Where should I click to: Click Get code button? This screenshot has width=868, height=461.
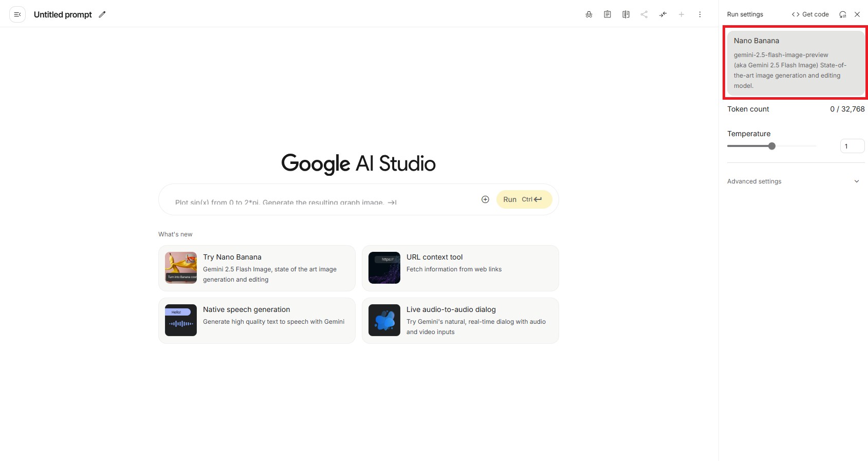(x=810, y=14)
